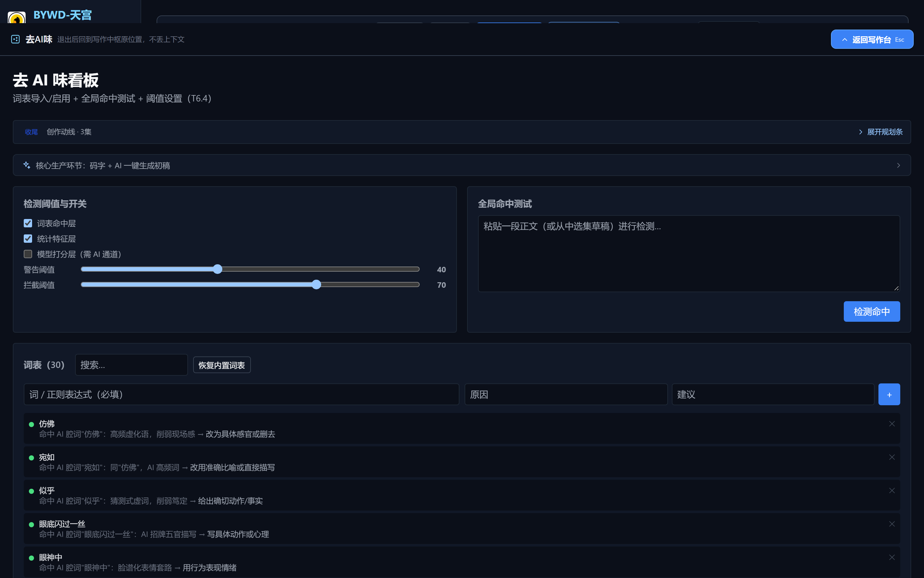Uncheck the 统计特征层 checkbox
Viewport: 924px width, 578px height.
[x=28, y=239]
